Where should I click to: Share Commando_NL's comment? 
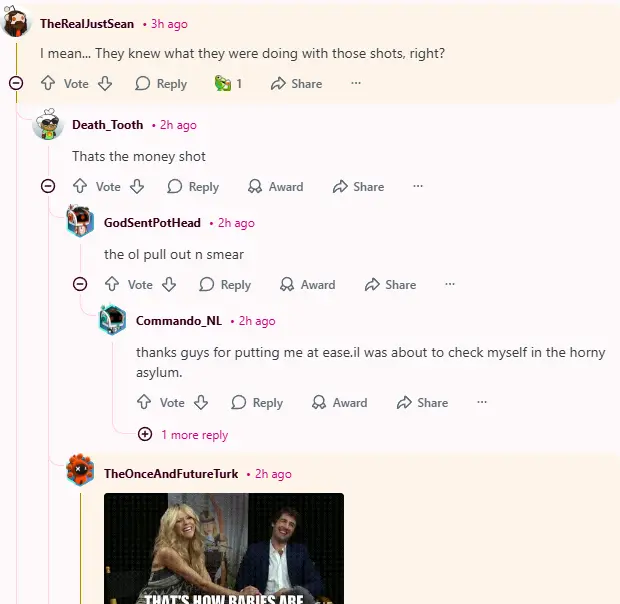[422, 403]
